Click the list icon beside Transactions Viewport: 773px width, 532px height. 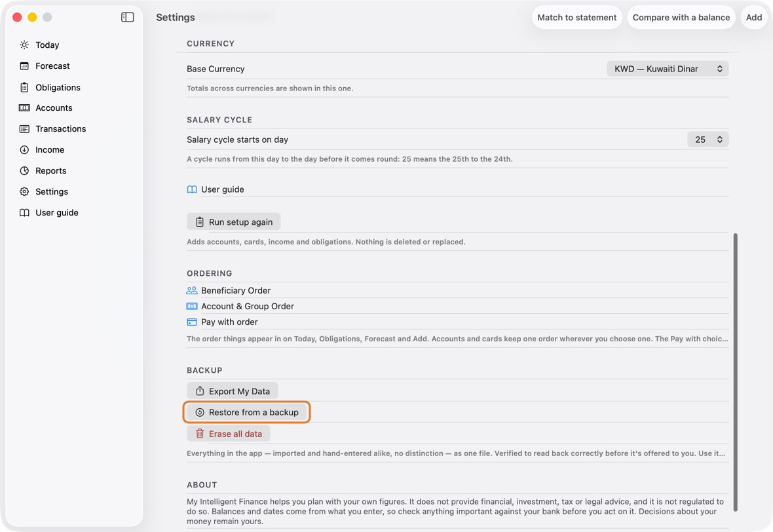point(24,128)
